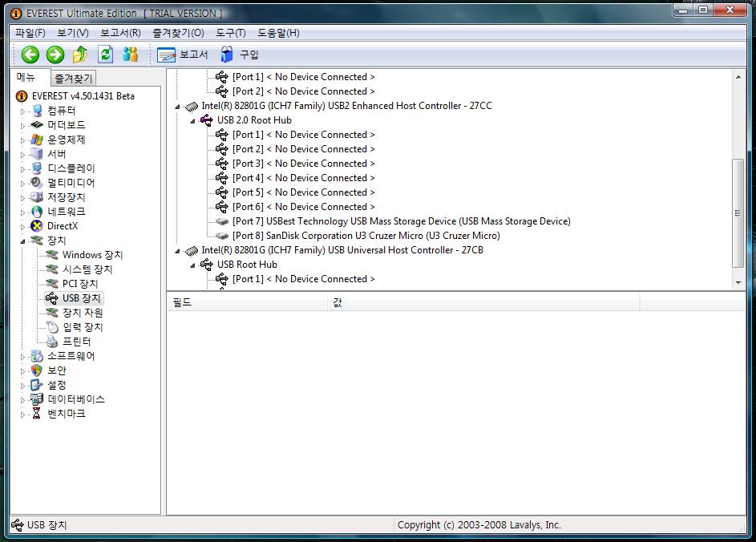Expand the 머더보드 tree node
This screenshot has width=756, height=542.
click(22, 126)
